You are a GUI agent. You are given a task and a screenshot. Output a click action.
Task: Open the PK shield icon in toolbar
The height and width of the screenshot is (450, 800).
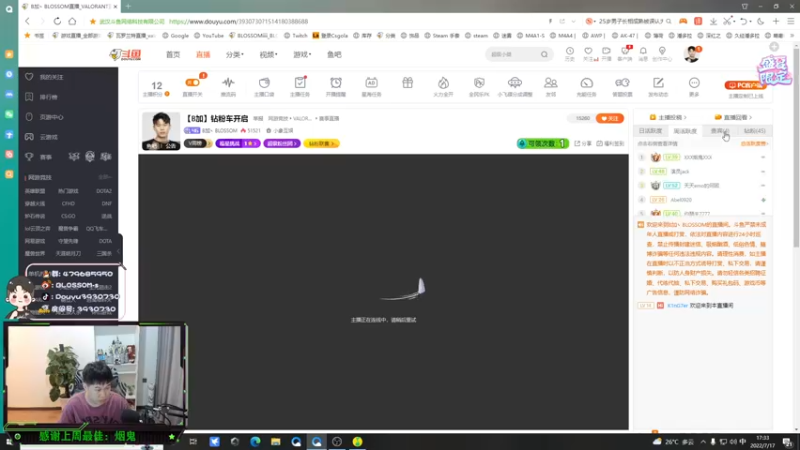(x=479, y=83)
